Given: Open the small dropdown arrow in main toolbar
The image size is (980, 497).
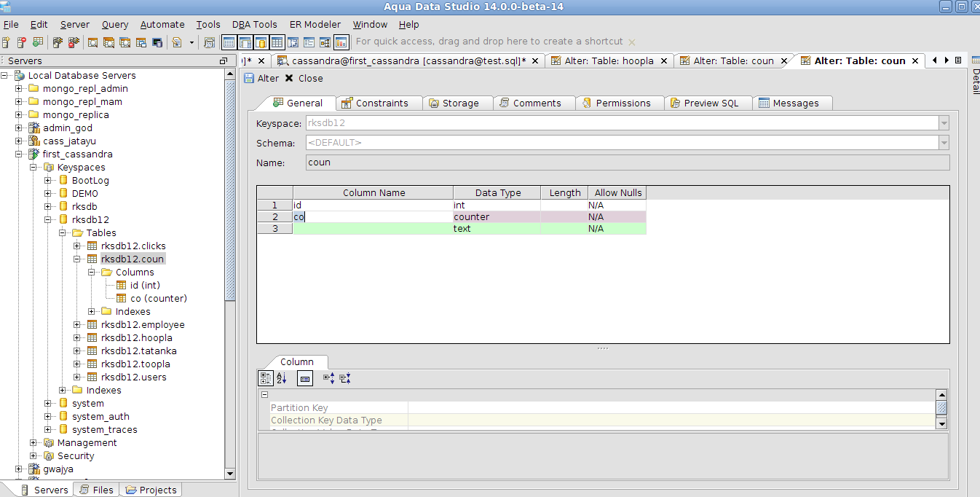Looking at the screenshot, I should (x=191, y=42).
